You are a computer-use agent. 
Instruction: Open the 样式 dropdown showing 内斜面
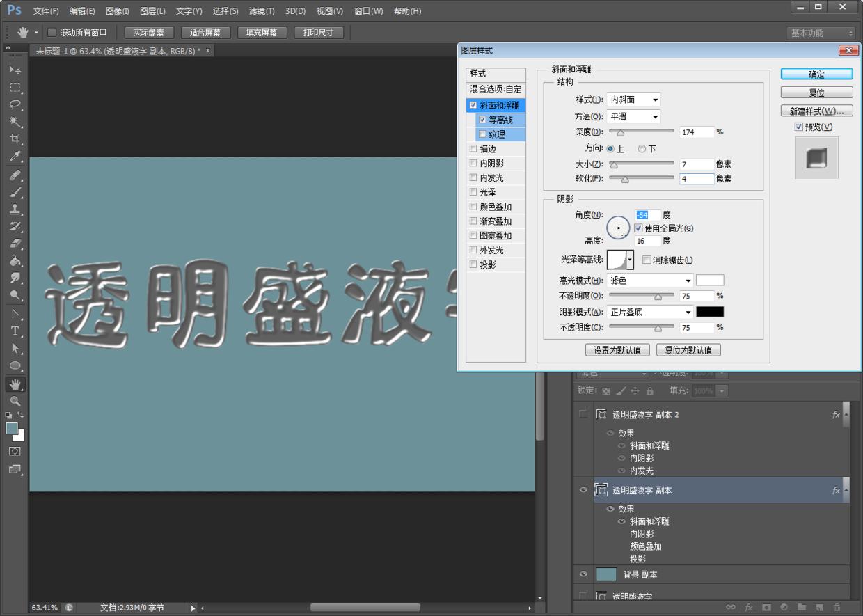coord(633,99)
